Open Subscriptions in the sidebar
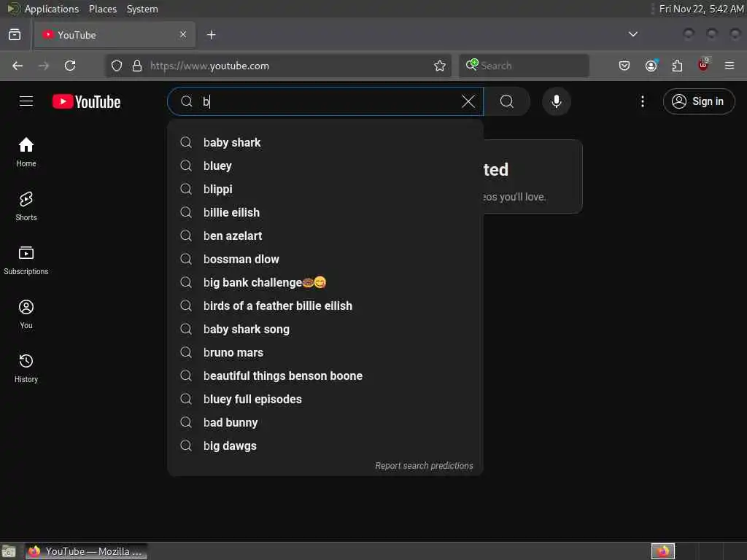Viewport: 747px width, 560px height. pyautogui.click(x=26, y=260)
